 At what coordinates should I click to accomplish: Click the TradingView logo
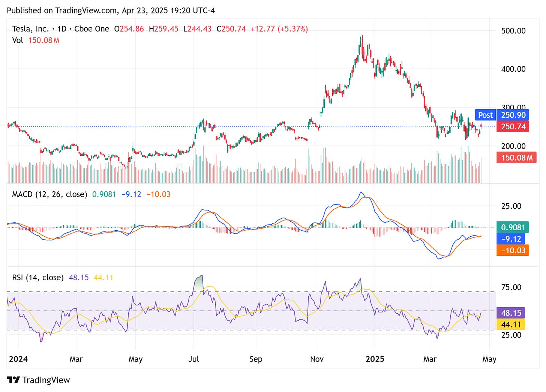click(39, 380)
